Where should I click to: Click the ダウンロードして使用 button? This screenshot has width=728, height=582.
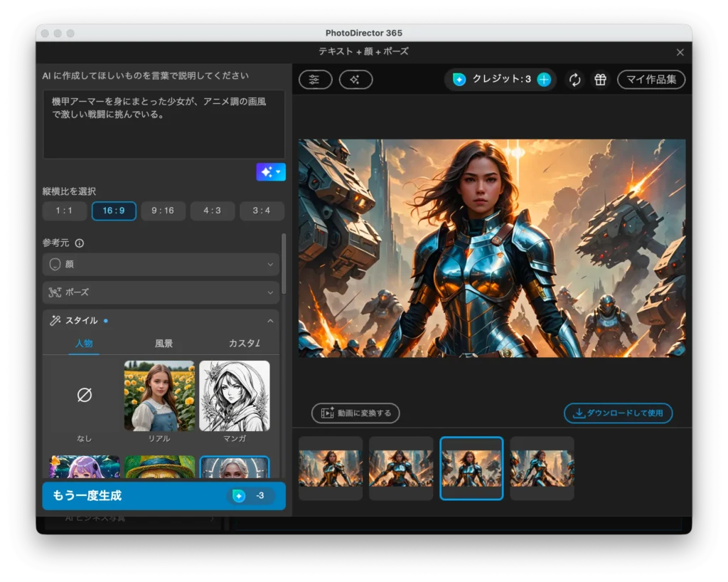point(618,413)
